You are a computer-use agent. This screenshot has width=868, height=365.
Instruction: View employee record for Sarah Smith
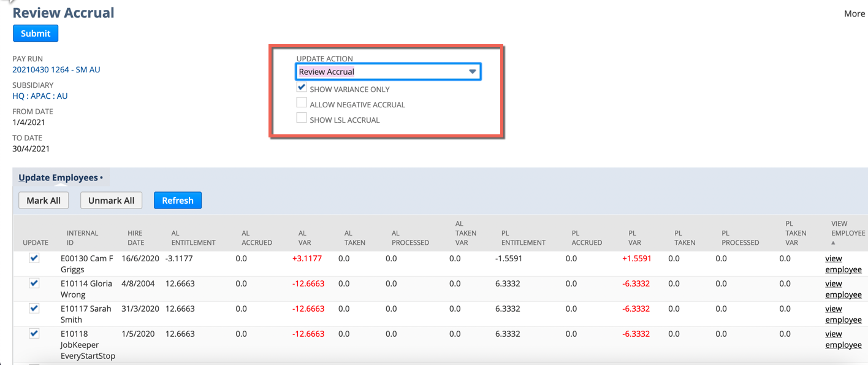click(842, 313)
